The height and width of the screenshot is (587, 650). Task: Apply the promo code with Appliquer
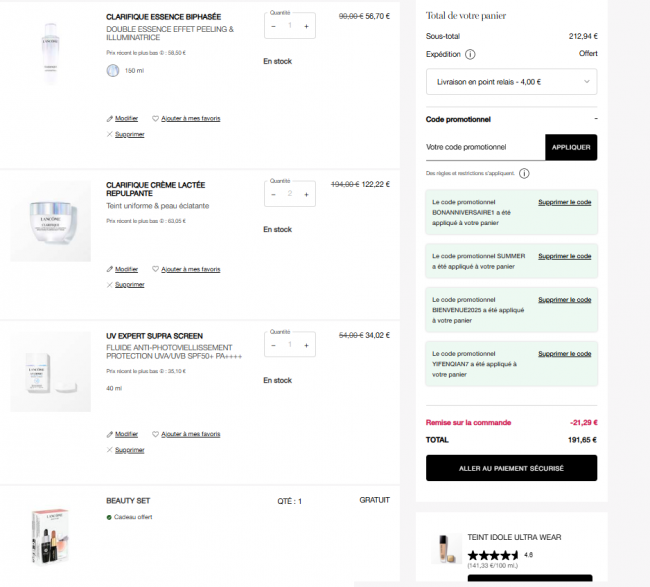coord(571,147)
